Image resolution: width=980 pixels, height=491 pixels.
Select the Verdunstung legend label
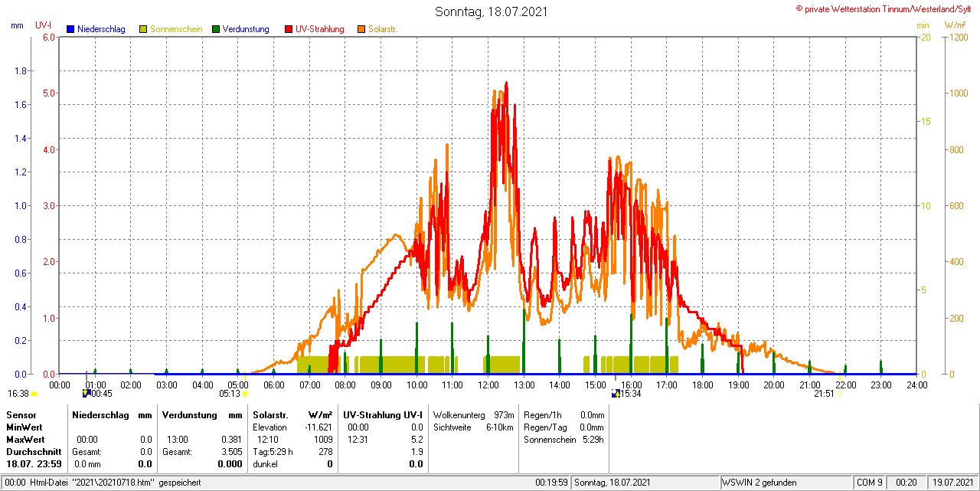click(246, 29)
